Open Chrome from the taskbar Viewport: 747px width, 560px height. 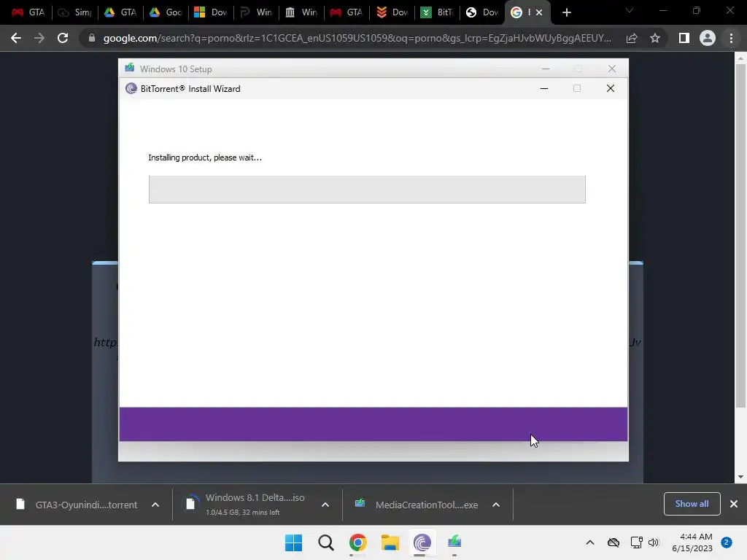pos(357,542)
